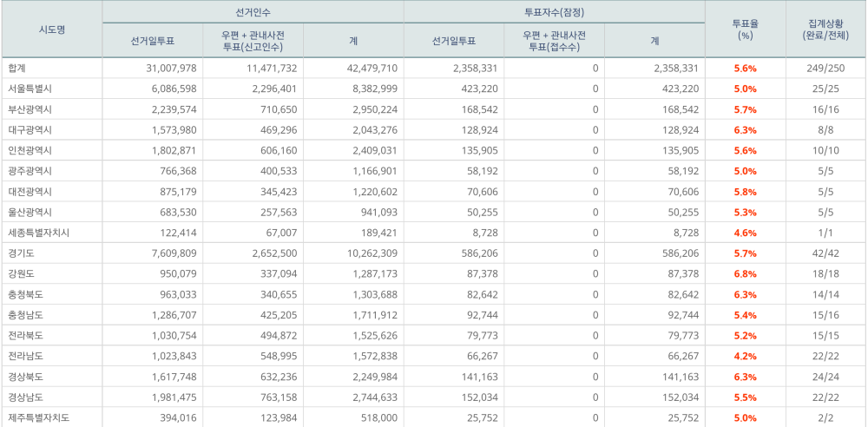Click the 투표율(%) column header
The image size is (868, 427).
click(745, 30)
